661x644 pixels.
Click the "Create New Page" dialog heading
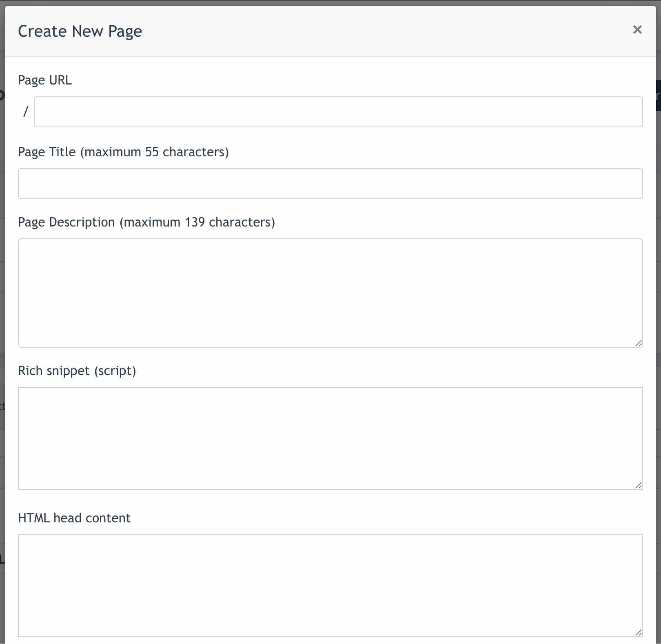(x=80, y=31)
